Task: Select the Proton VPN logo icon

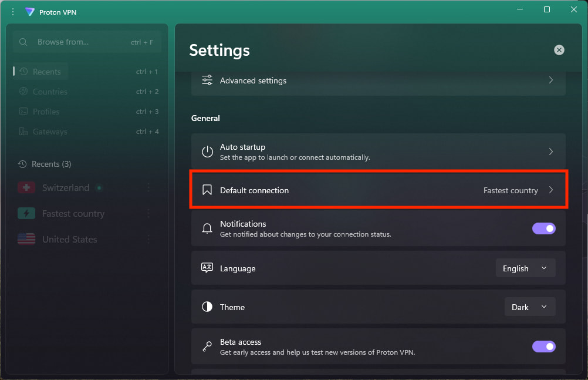Action: [x=30, y=12]
